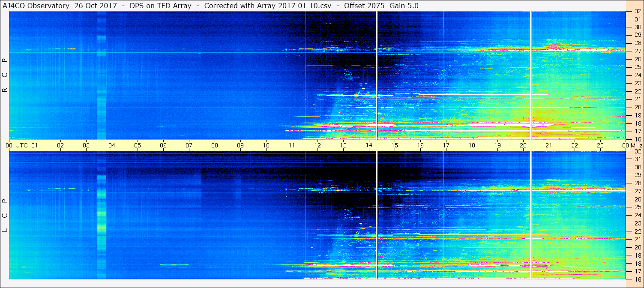This screenshot has height=288, width=644.
Task: Click the 30 MHz tick of RCP panel
Action: [637, 27]
